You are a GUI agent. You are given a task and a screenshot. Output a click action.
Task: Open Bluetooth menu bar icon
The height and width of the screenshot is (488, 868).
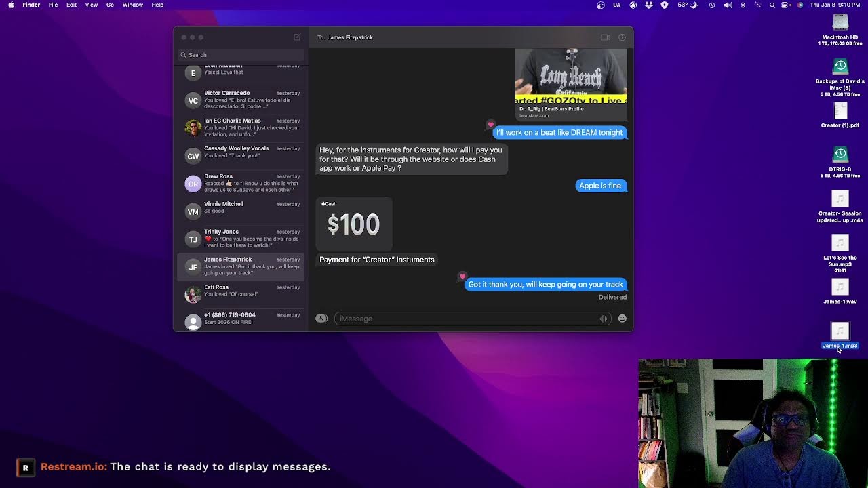point(743,5)
